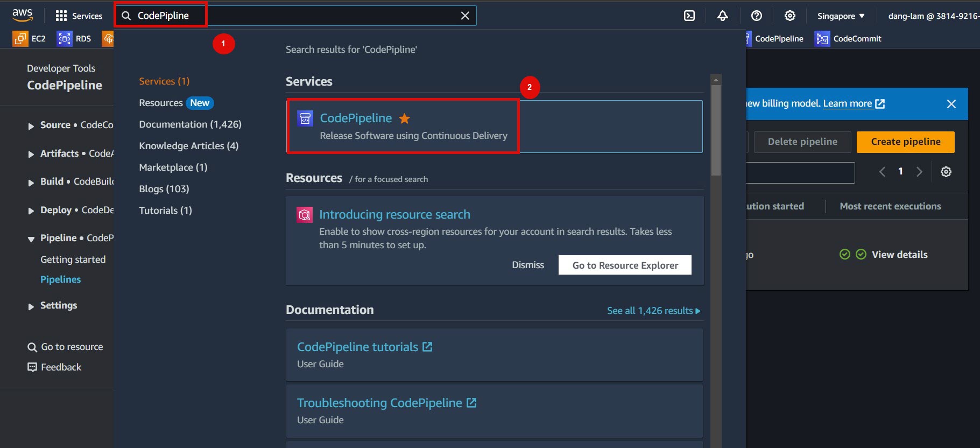Select Resources New filter
The width and height of the screenshot is (980, 448).
[176, 103]
